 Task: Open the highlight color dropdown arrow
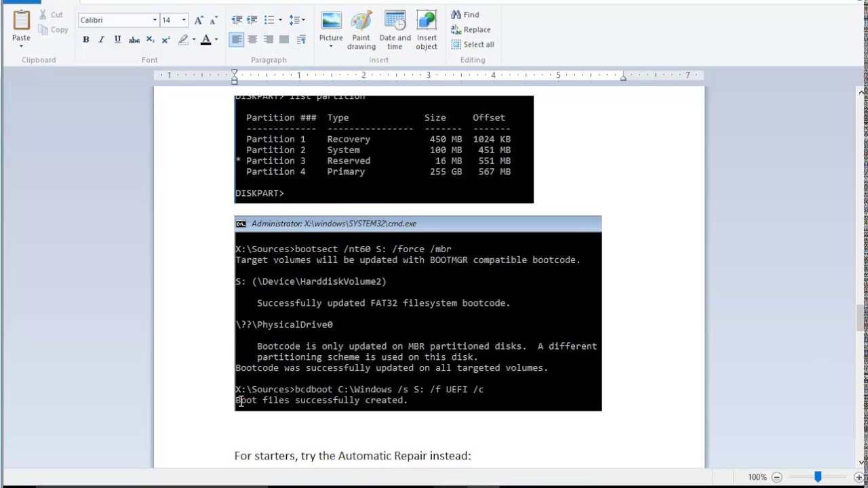click(194, 40)
